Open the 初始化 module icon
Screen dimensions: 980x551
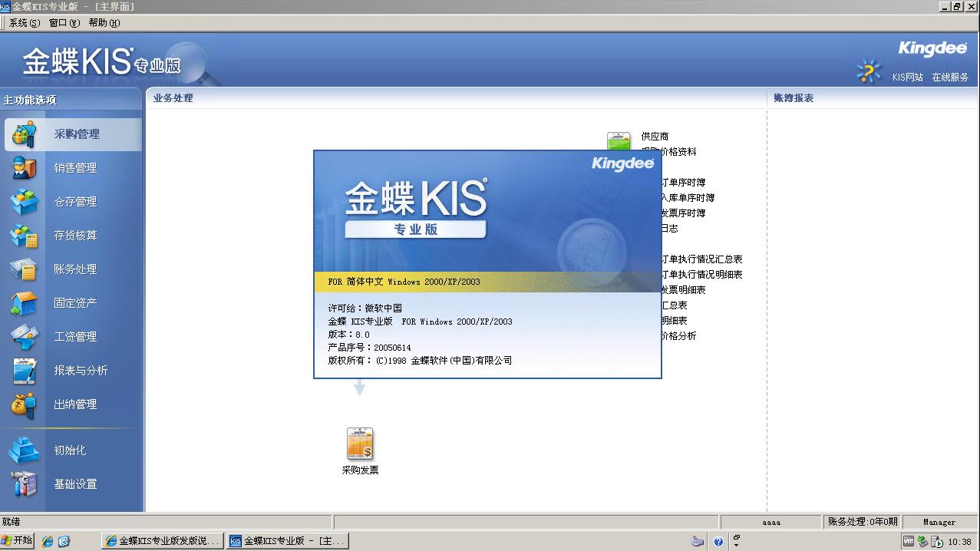coord(24,450)
